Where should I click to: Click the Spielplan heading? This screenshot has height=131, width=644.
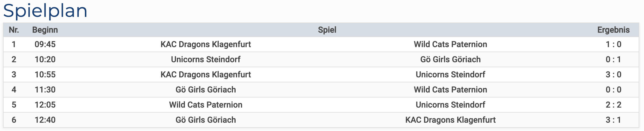click(x=45, y=11)
